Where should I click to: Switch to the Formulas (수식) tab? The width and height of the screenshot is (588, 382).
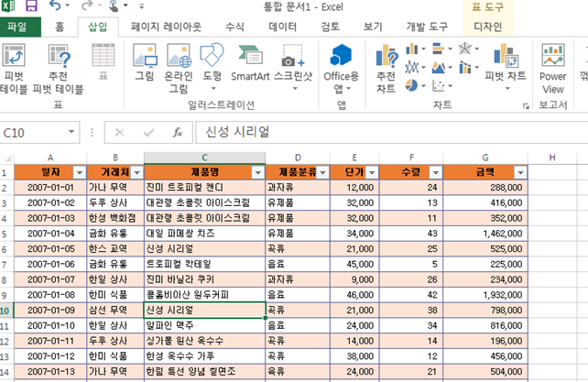[234, 27]
